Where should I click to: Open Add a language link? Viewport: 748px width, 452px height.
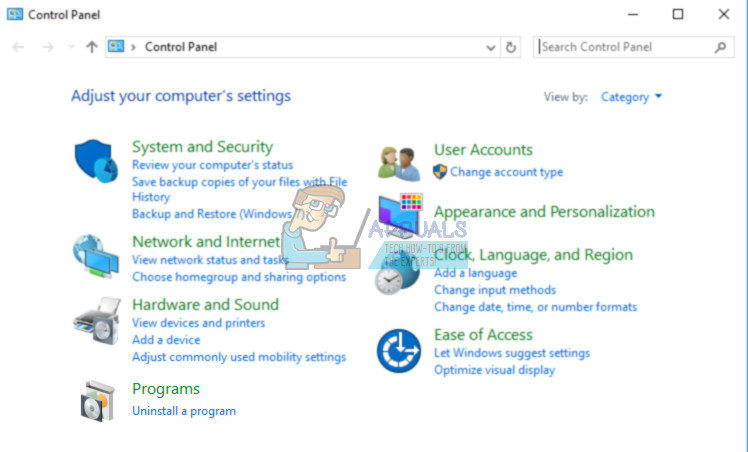coord(475,273)
